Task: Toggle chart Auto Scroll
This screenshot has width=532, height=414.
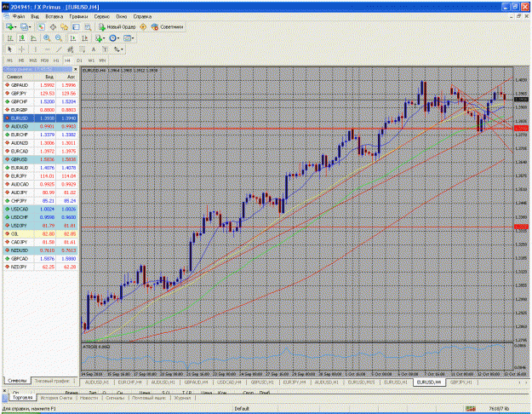Action: pyautogui.click(x=72, y=38)
